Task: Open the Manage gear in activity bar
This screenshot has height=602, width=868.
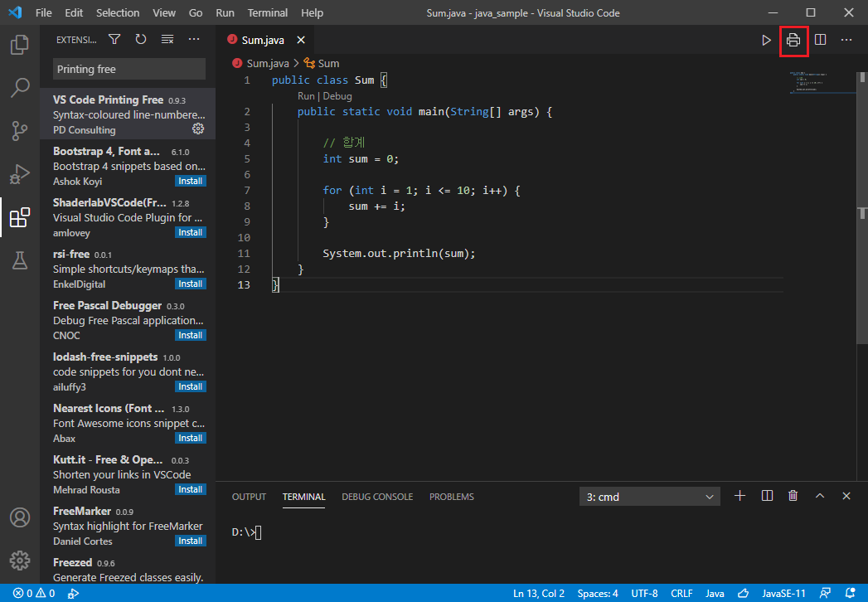Action: point(20,561)
